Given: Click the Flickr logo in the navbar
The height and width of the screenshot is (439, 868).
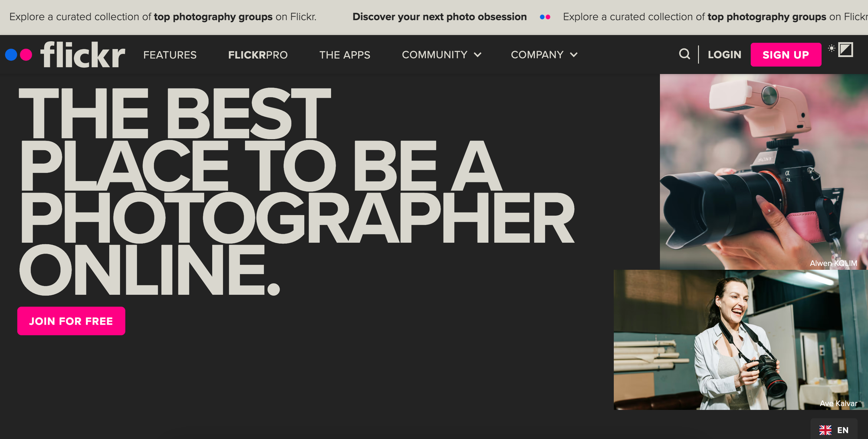Looking at the screenshot, I should pos(65,55).
